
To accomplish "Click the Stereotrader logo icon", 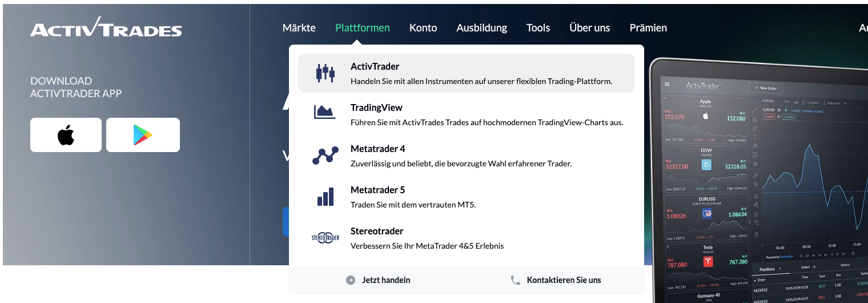I will (325, 238).
